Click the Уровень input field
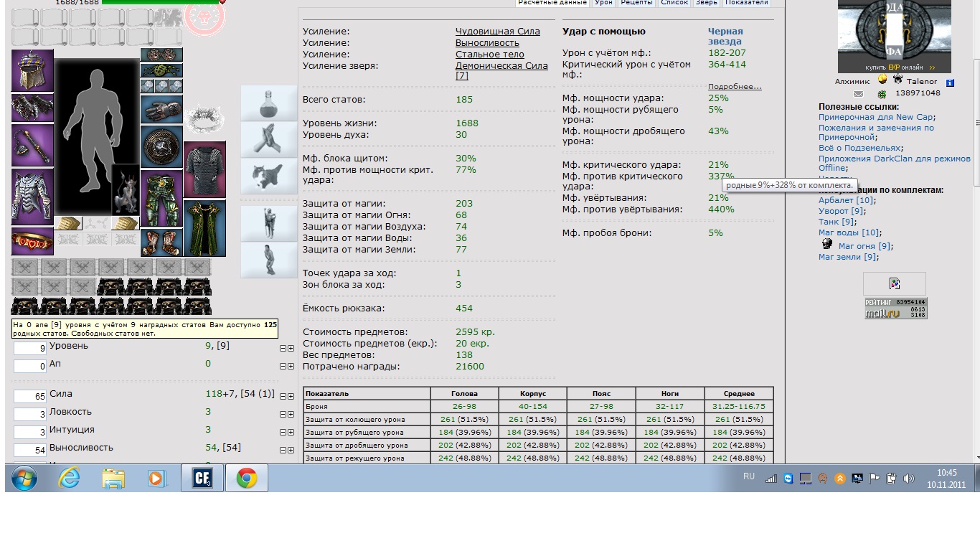The width and height of the screenshot is (980, 551). (30, 348)
